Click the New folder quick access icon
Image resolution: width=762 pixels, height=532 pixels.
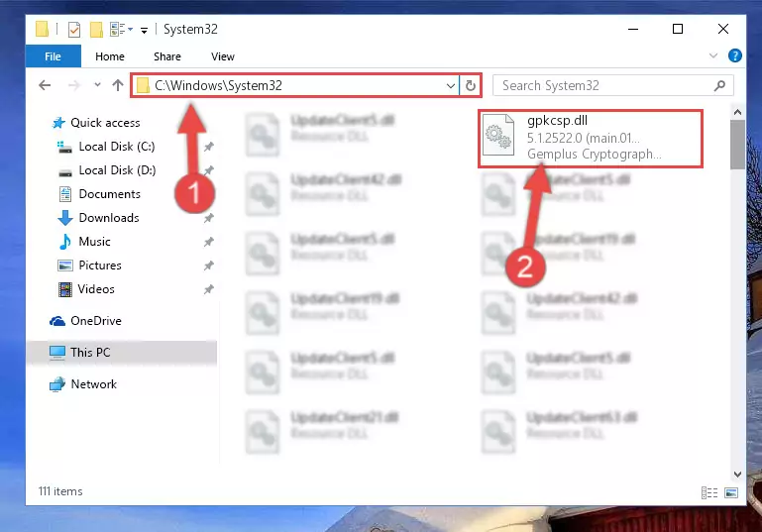click(96, 30)
